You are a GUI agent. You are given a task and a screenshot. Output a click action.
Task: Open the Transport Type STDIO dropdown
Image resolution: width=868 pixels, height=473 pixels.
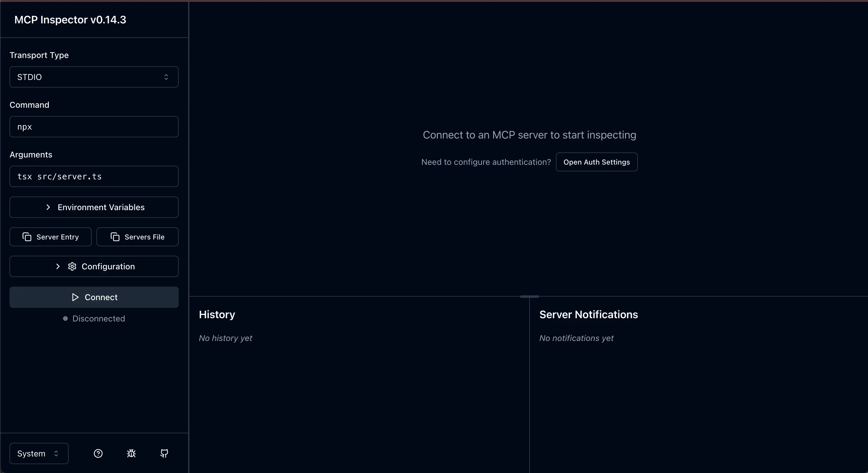pos(94,77)
